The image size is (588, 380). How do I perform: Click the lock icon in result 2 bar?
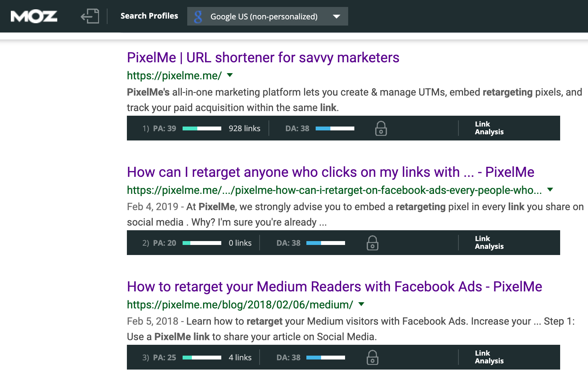[373, 243]
